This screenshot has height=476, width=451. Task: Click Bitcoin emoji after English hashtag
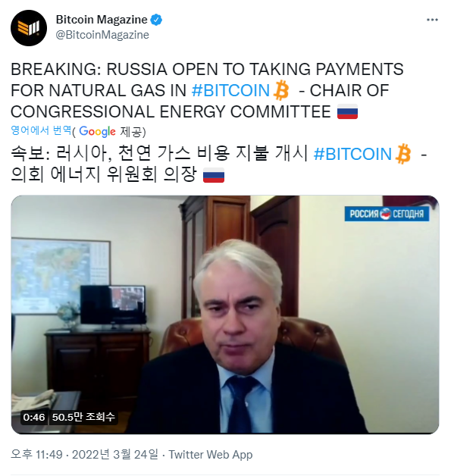click(x=281, y=90)
